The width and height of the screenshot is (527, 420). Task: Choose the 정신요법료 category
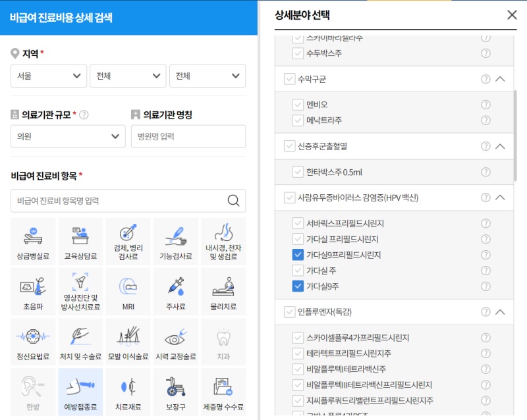33,342
